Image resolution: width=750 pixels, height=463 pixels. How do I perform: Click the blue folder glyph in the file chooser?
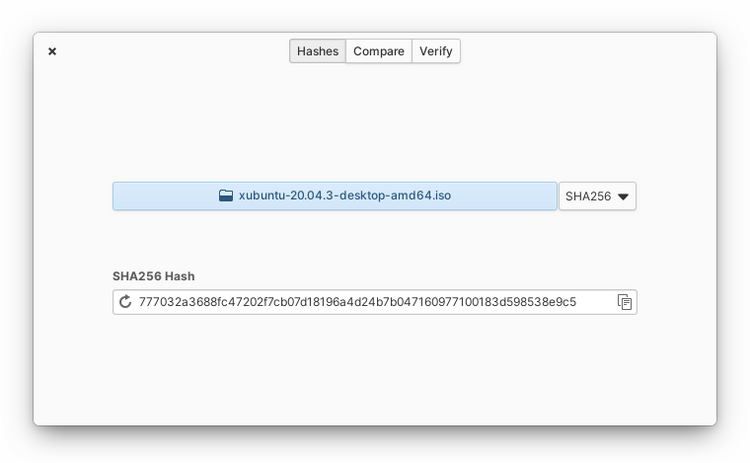point(226,196)
